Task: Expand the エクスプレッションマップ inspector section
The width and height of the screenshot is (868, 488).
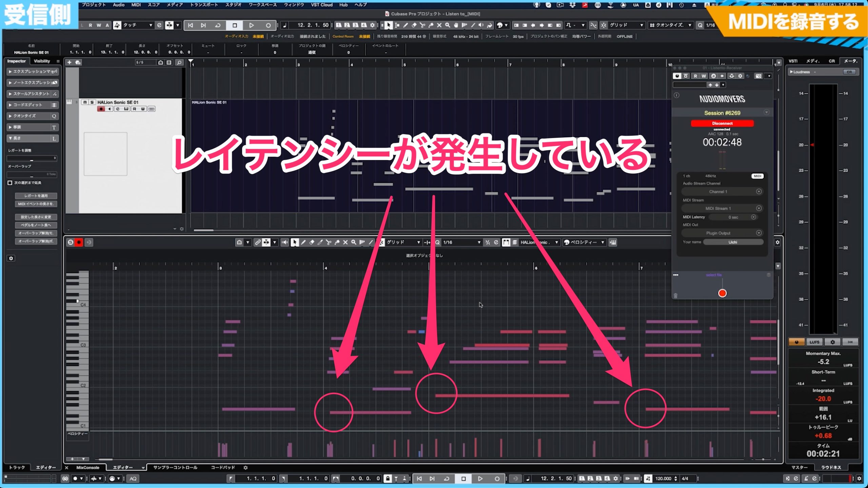Action: (33, 72)
